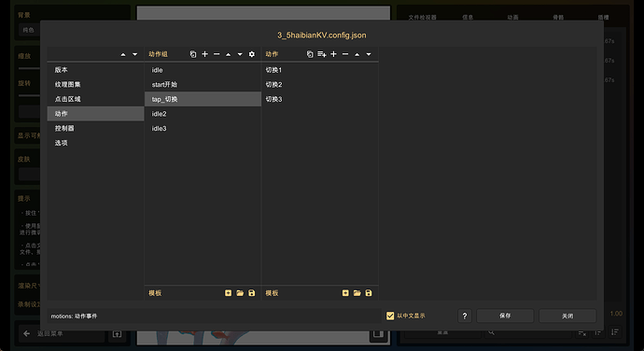Remove the selected motion group with minus icon
Screen dimensions: 644x351
[x=217, y=54]
